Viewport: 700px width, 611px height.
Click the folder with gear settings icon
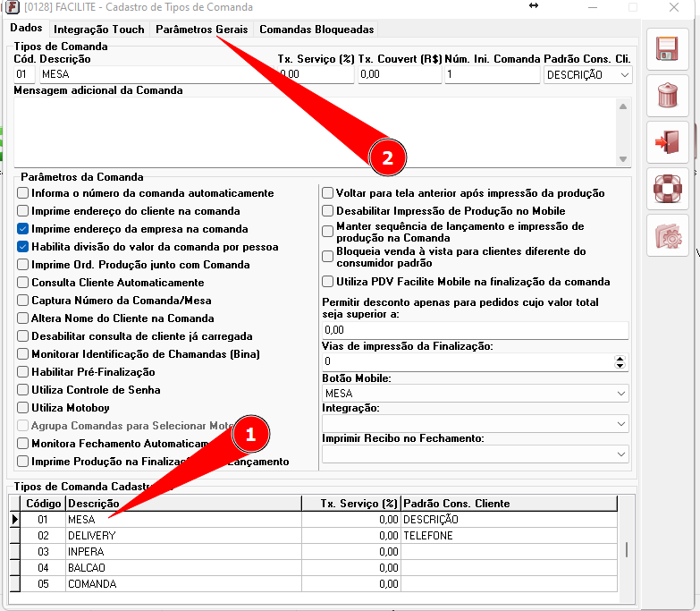tap(668, 235)
